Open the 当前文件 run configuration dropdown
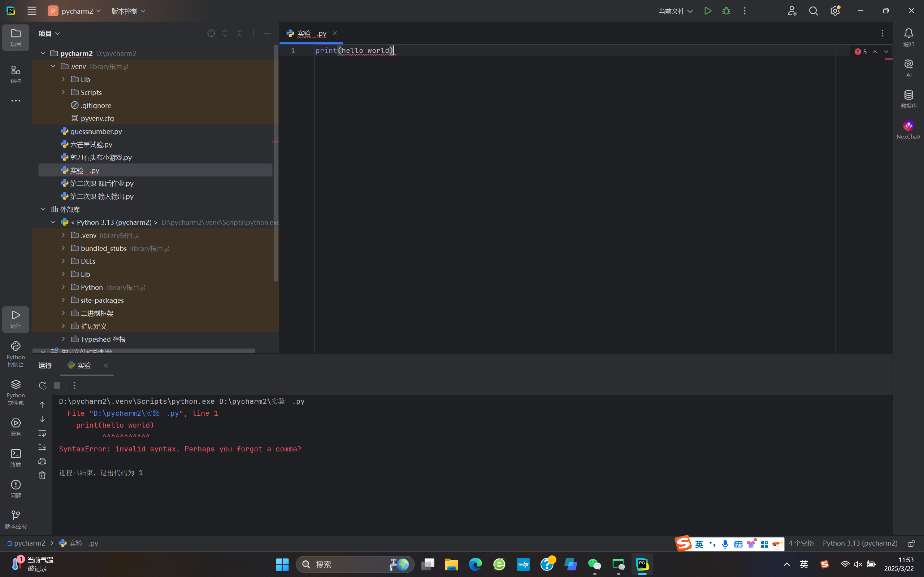924x577 pixels. (675, 11)
